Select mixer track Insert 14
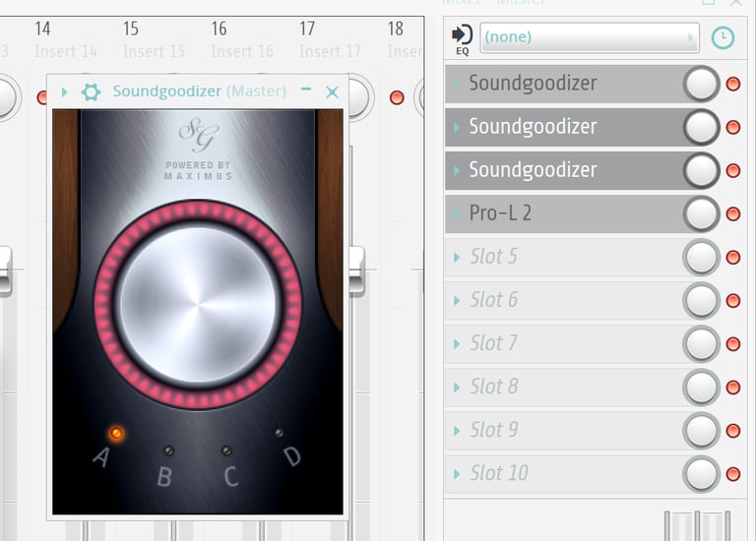Screen dimensions: 756x541 (66, 50)
